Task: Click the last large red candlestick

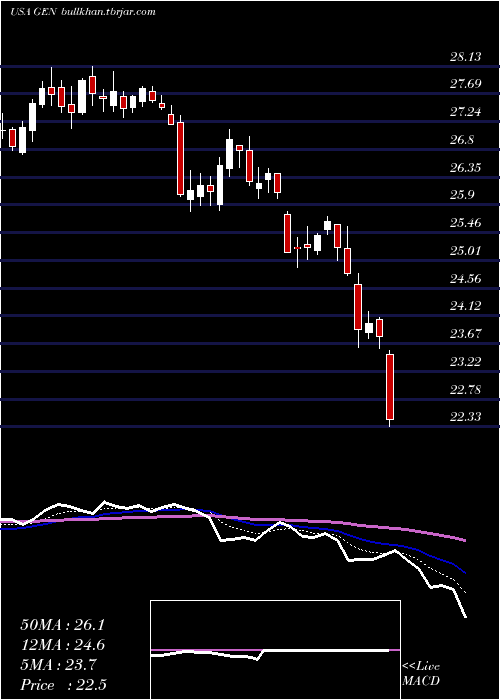Action: tap(390, 387)
